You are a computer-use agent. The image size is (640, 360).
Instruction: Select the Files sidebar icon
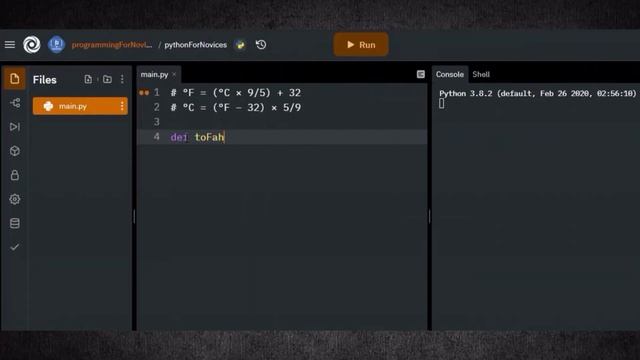click(x=15, y=78)
